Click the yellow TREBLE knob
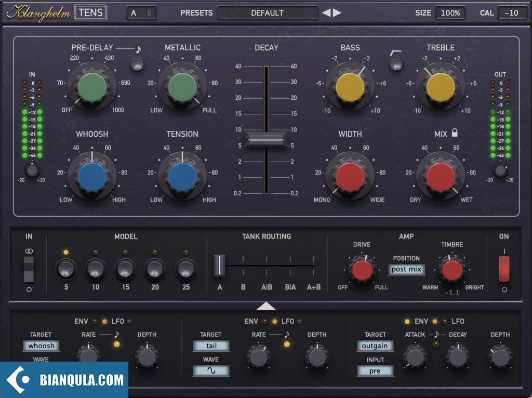Image resolution: width=532 pixels, height=398 pixels. point(441,87)
